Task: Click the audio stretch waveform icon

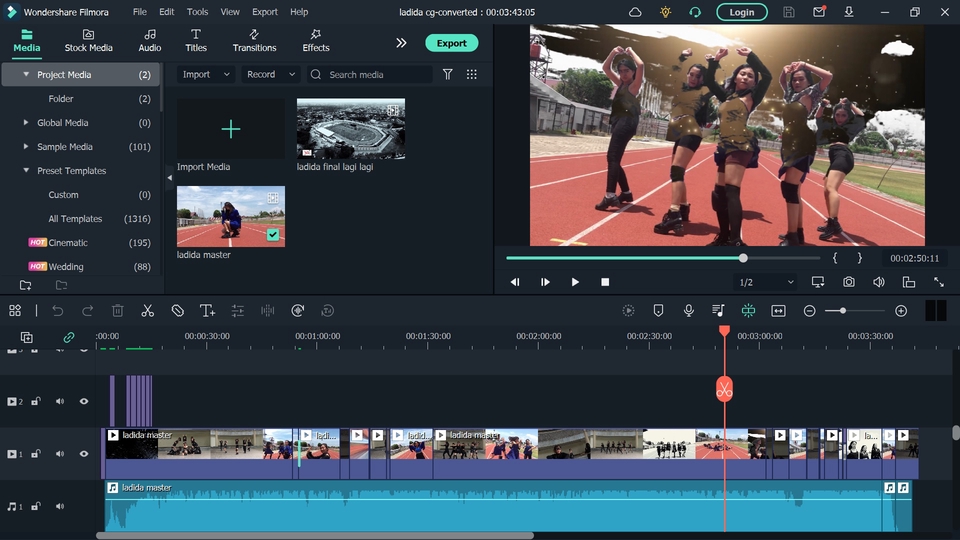Action: (268, 311)
